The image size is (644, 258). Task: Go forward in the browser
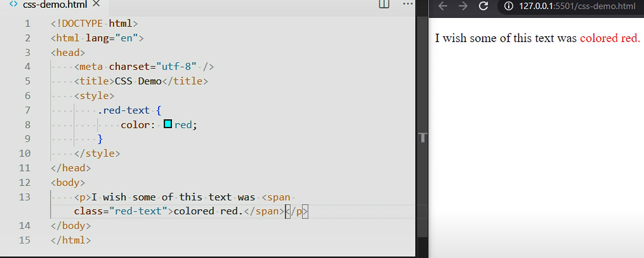tap(463, 6)
